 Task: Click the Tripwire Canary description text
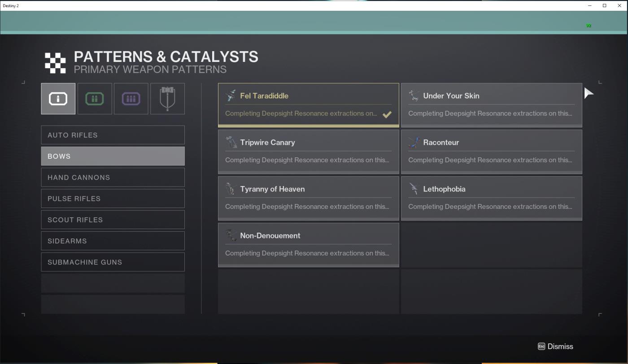[x=307, y=160]
